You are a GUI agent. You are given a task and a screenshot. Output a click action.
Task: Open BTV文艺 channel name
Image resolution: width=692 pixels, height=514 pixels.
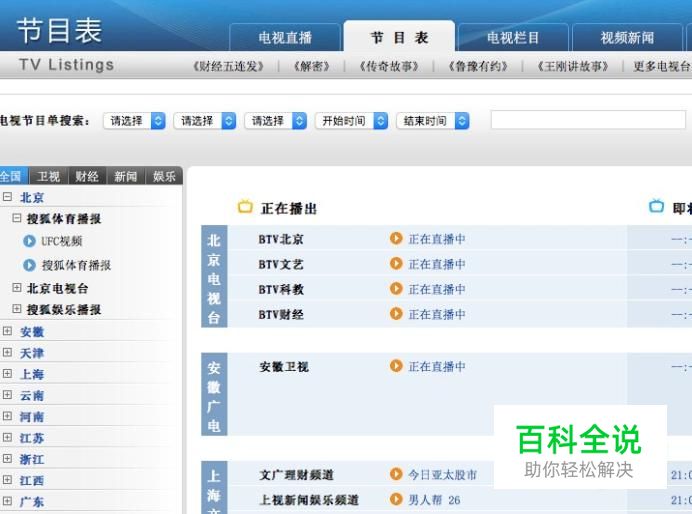281,264
